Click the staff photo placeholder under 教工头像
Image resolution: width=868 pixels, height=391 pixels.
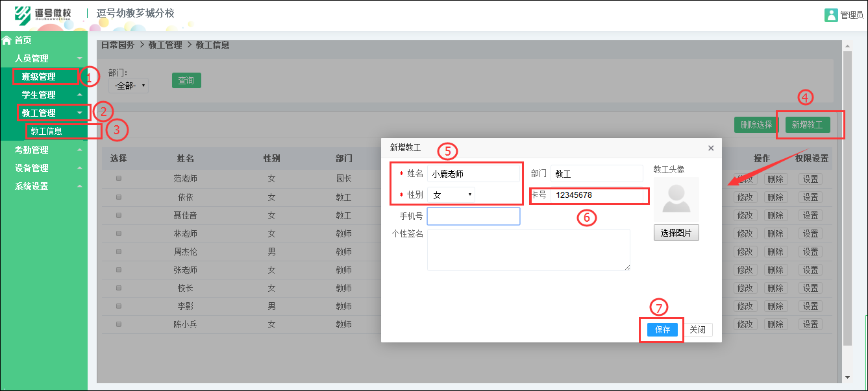point(676,200)
